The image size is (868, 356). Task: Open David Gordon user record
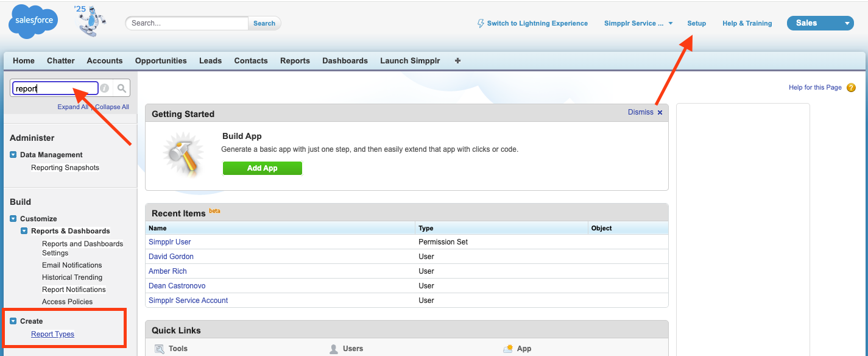(171, 257)
